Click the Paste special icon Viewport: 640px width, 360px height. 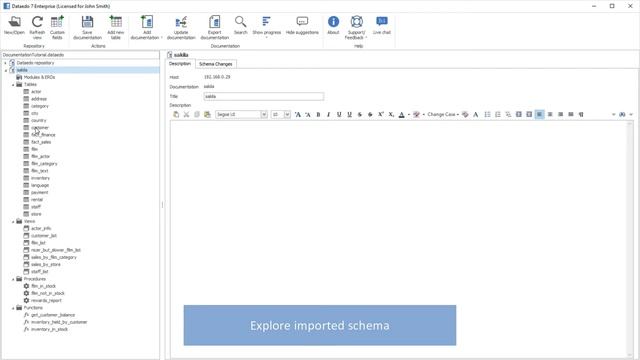207,115
